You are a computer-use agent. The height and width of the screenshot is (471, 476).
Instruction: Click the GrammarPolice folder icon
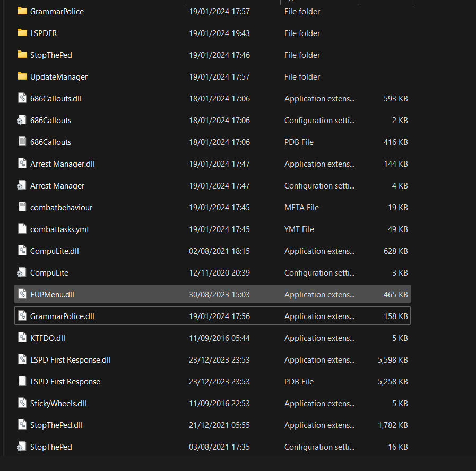(x=22, y=11)
